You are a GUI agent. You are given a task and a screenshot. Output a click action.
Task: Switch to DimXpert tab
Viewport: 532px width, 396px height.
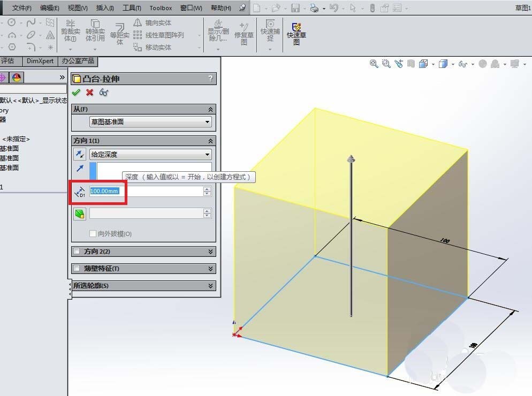click(40, 61)
